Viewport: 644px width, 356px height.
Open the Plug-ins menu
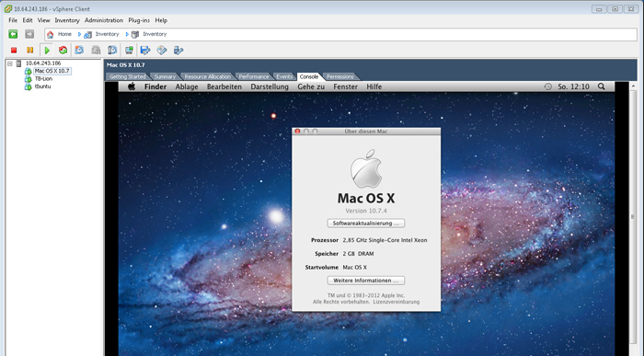[x=139, y=20]
